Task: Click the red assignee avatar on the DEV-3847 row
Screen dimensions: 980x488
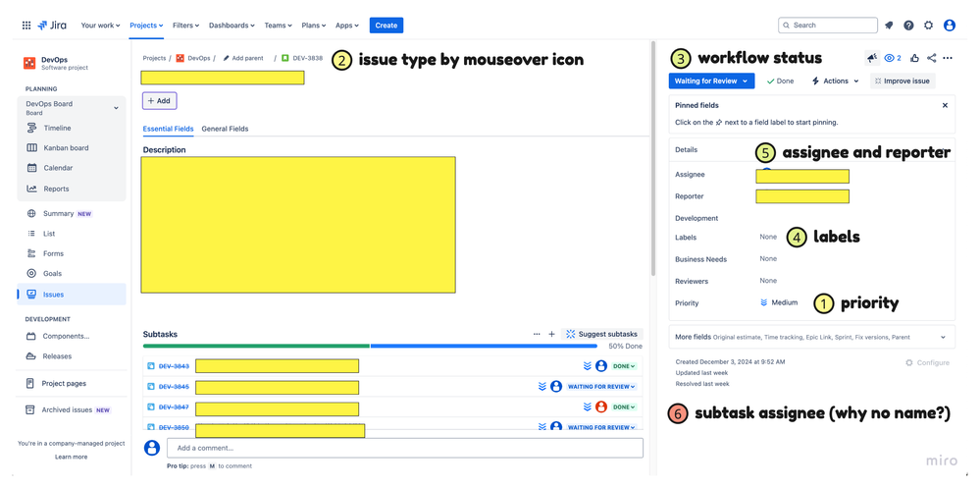Action: [x=601, y=407]
